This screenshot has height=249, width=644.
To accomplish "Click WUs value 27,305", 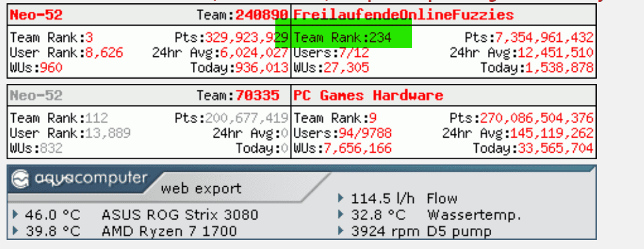I will pyautogui.click(x=346, y=67).
